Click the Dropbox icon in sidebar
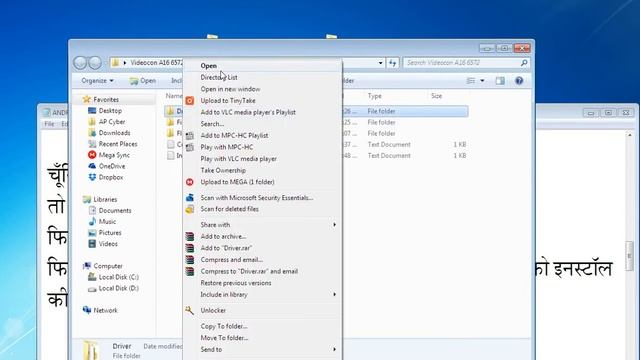 coord(92,177)
